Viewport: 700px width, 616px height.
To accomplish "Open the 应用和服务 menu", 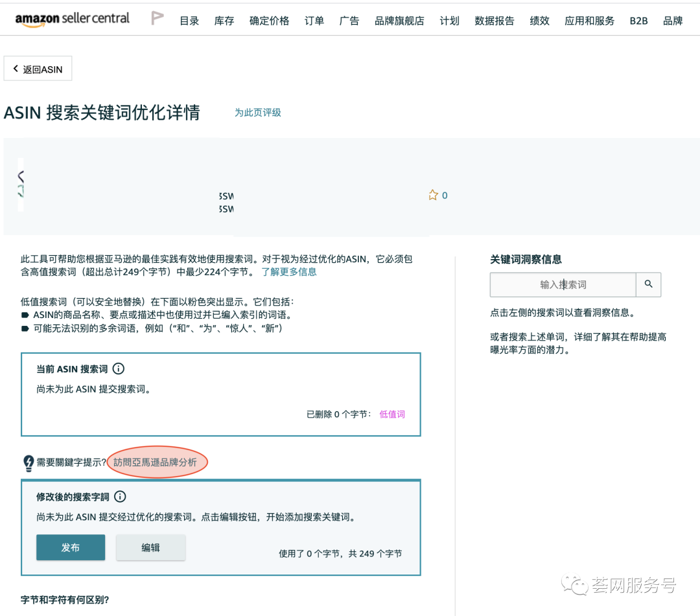I will click(590, 21).
